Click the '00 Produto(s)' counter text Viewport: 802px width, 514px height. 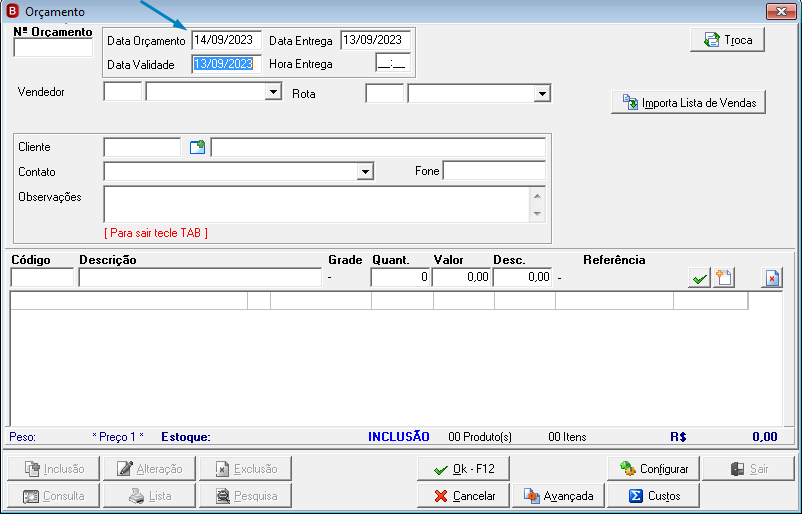coord(480,437)
